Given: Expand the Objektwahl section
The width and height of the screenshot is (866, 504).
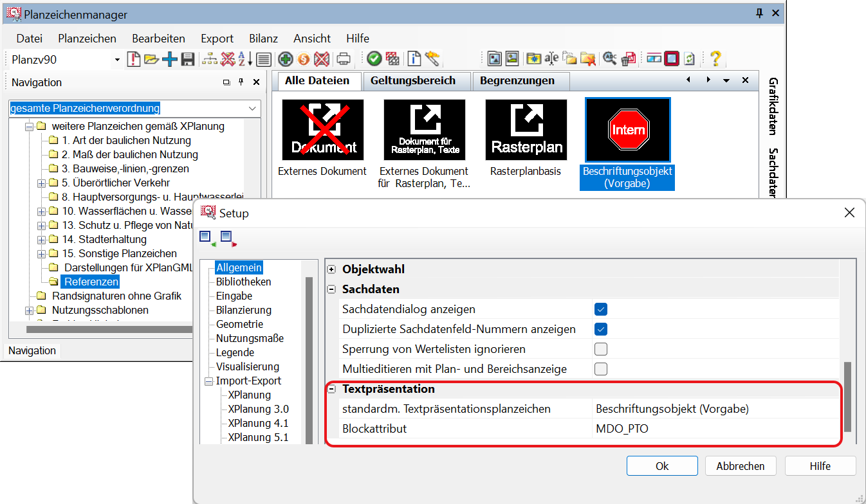Looking at the screenshot, I should tap(332, 269).
